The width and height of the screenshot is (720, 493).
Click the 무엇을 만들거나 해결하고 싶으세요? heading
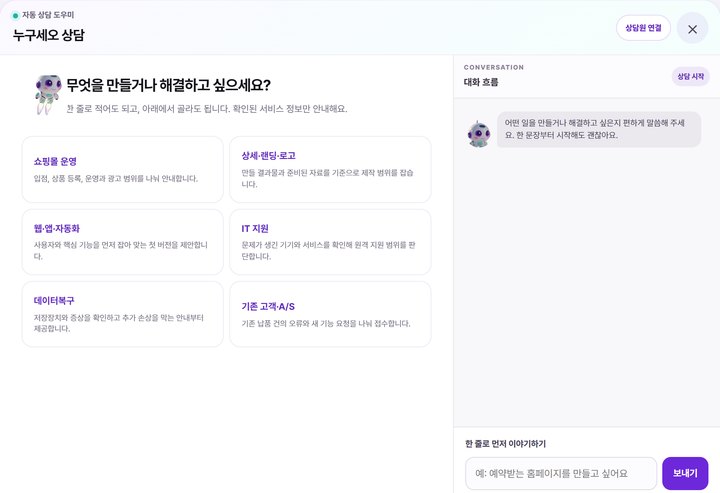pos(169,85)
